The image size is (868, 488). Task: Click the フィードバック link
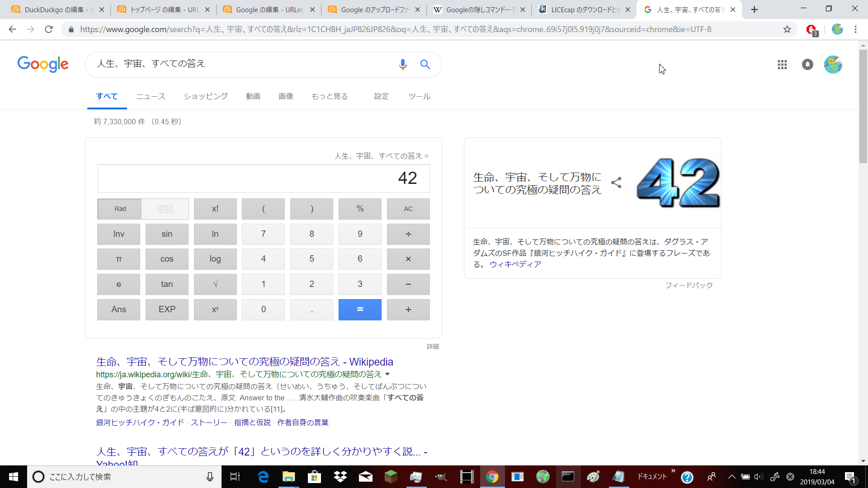pyautogui.click(x=689, y=285)
